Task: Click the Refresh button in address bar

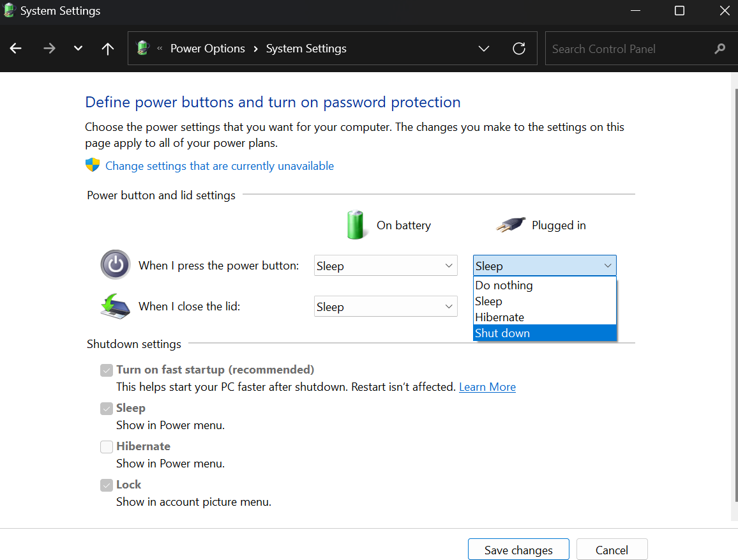Action: click(x=519, y=49)
